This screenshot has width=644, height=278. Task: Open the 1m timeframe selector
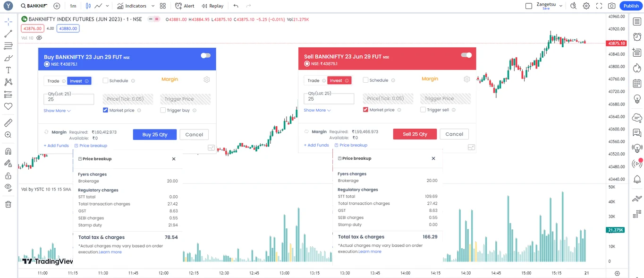(x=73, y=6)
